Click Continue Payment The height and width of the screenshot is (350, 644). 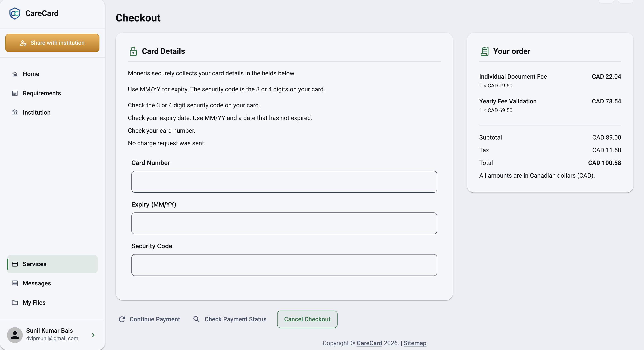tap(149, 319)
